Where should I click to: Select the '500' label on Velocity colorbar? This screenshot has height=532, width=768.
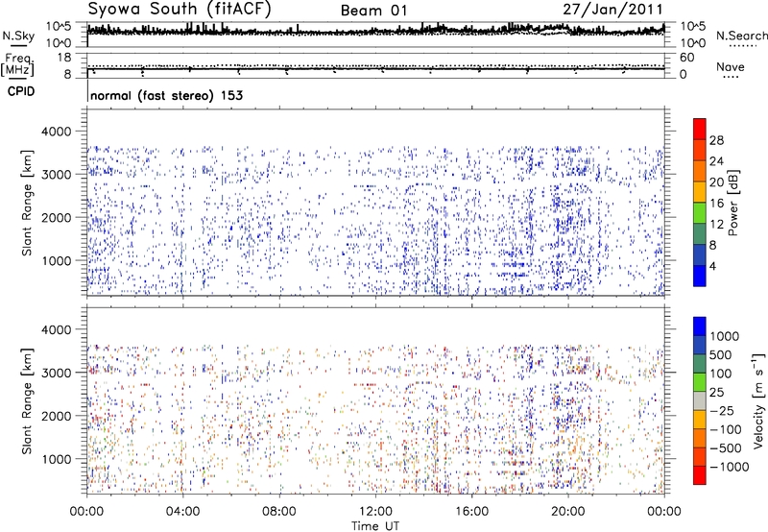(x=721, y=354)
